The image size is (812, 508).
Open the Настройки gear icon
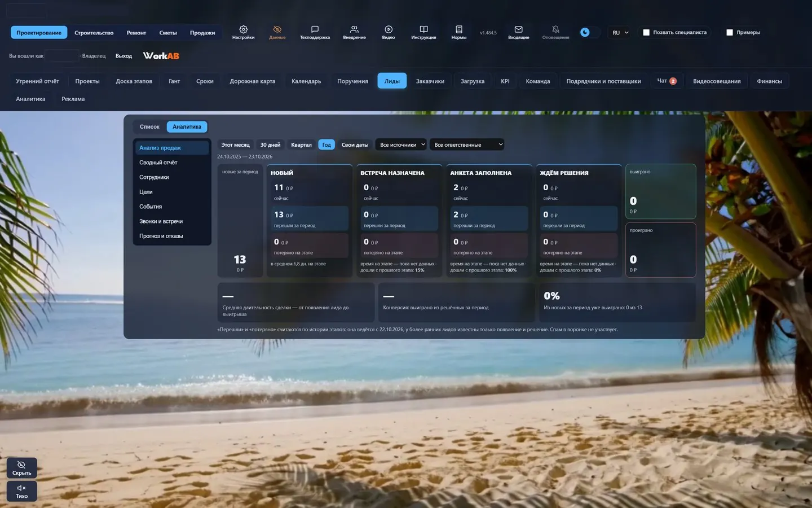point(243,32)
